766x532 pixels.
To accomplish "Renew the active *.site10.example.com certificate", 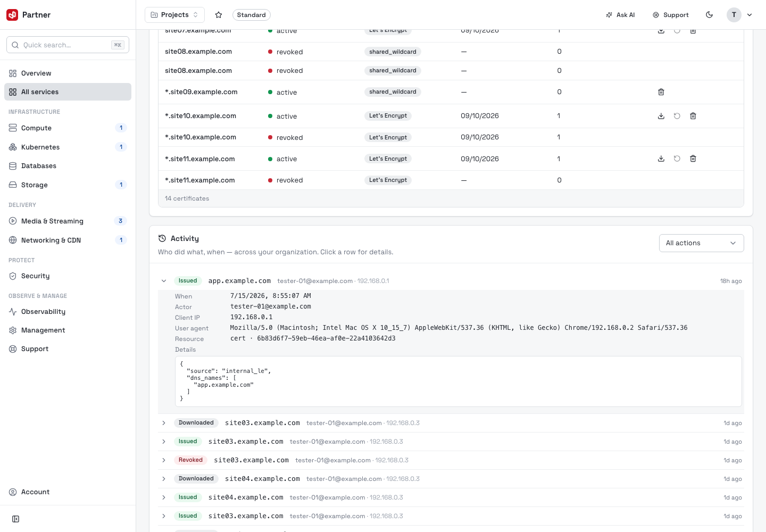I will 677,116.
